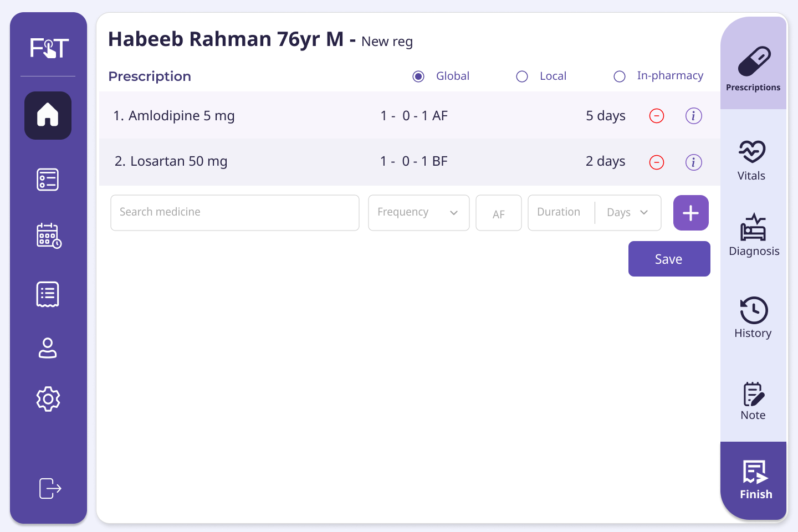The height and width of the screenshot is (532, 798).
Task: Select the Local radio option
Action: coord(522,76)
